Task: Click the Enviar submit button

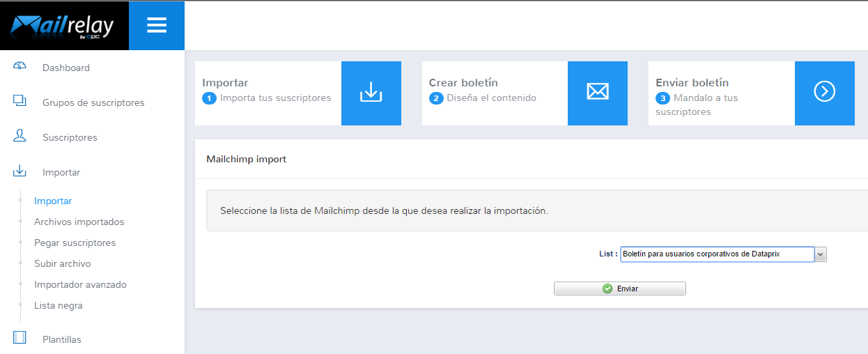Action: [620, 288]
